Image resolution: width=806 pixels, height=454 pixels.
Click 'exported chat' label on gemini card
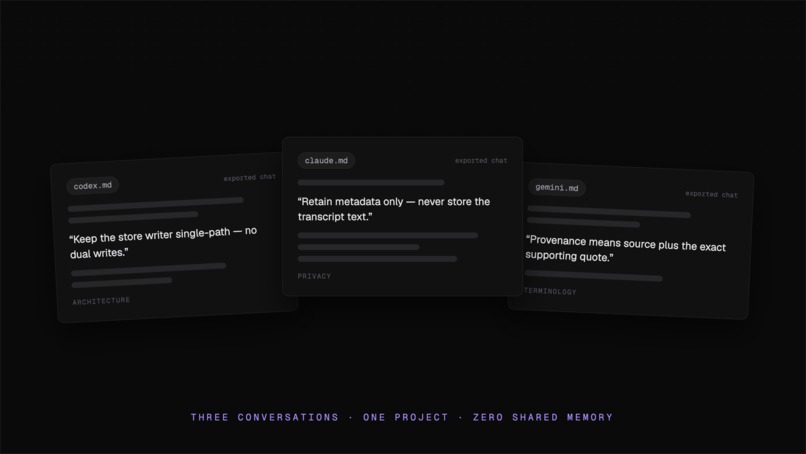point(711,194)
